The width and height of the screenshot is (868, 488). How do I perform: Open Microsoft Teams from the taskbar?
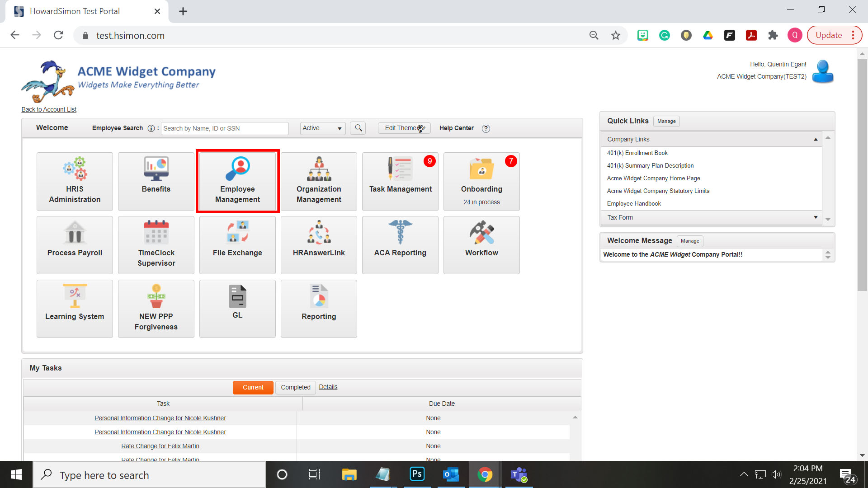point(519,474)
